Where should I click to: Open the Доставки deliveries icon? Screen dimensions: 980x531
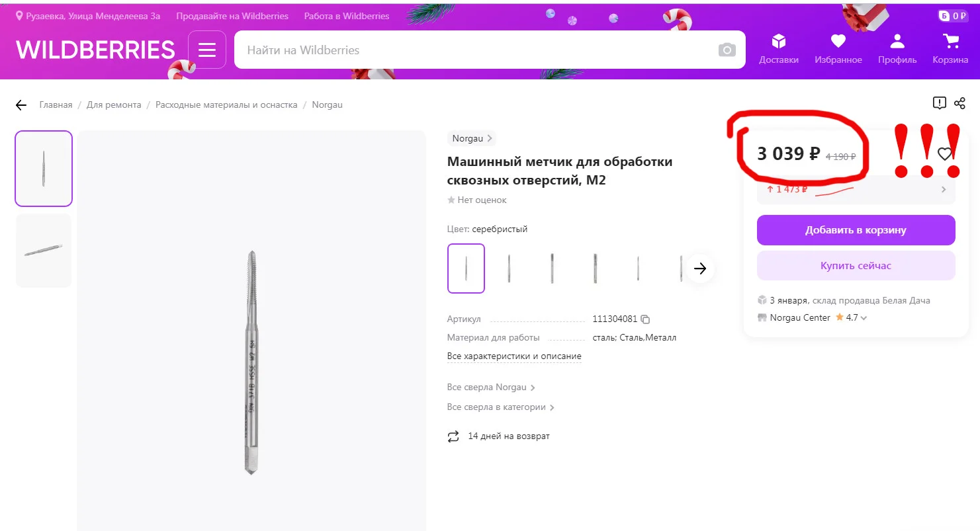click(x=778, y=49)
